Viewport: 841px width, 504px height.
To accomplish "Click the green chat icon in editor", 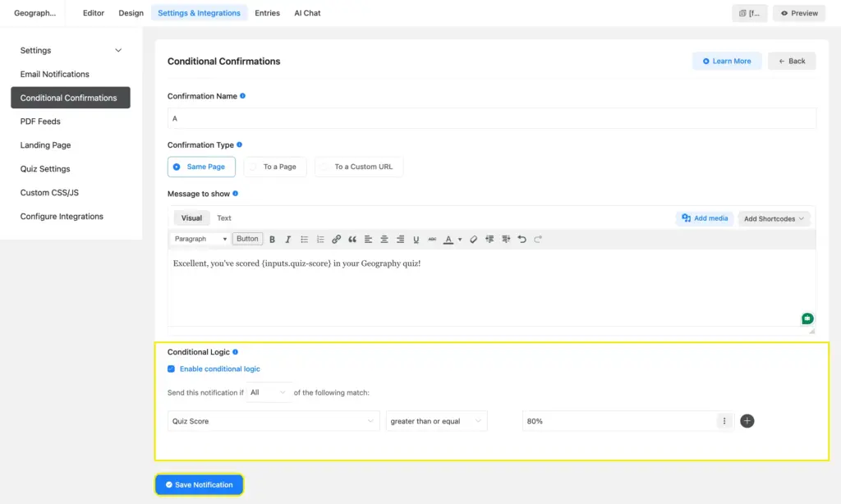I will pos(807,318).
